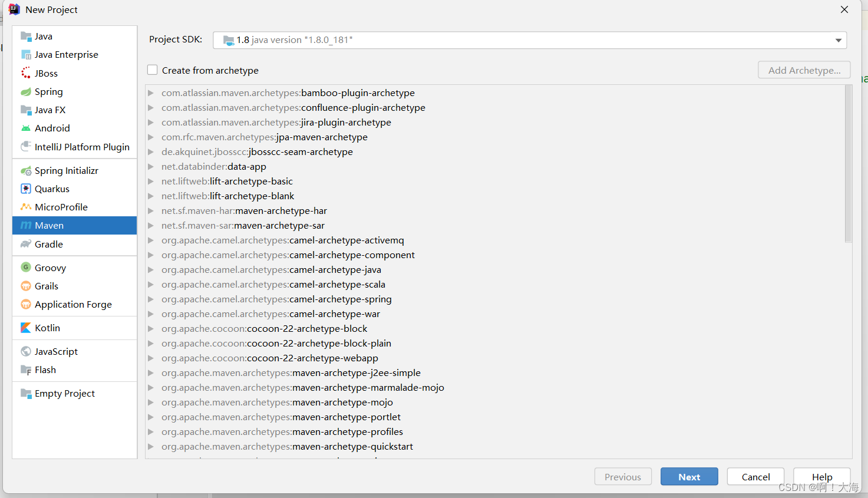Click the Quarkus icon
This screenshot has width=868, height=498.
click(26, 189)
